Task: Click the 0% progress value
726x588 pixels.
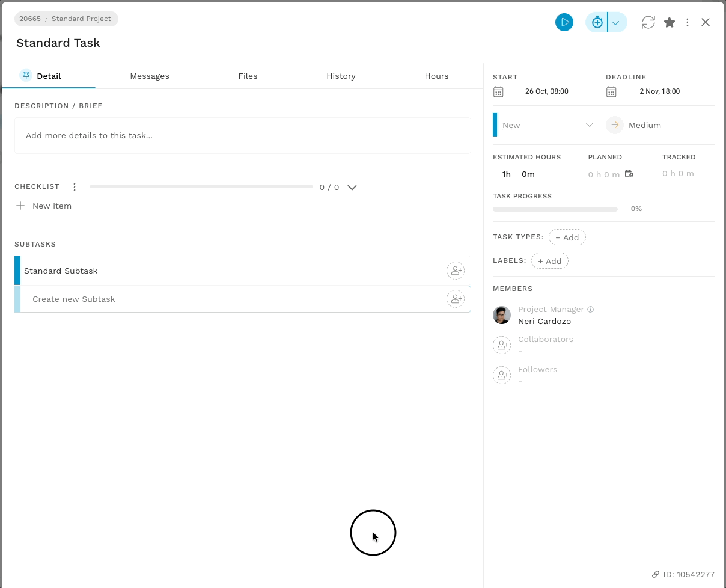Action: pyautogui.click(x=636, y=209)
